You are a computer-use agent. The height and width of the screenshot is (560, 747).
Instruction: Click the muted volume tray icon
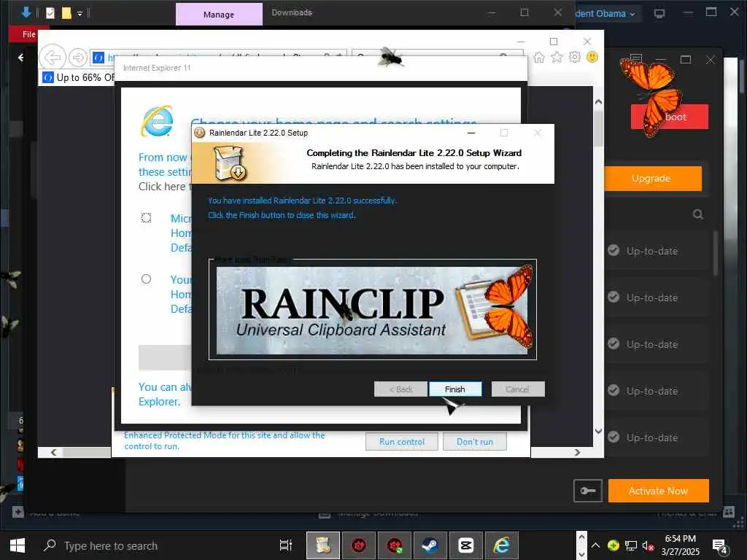coord(648,545)
